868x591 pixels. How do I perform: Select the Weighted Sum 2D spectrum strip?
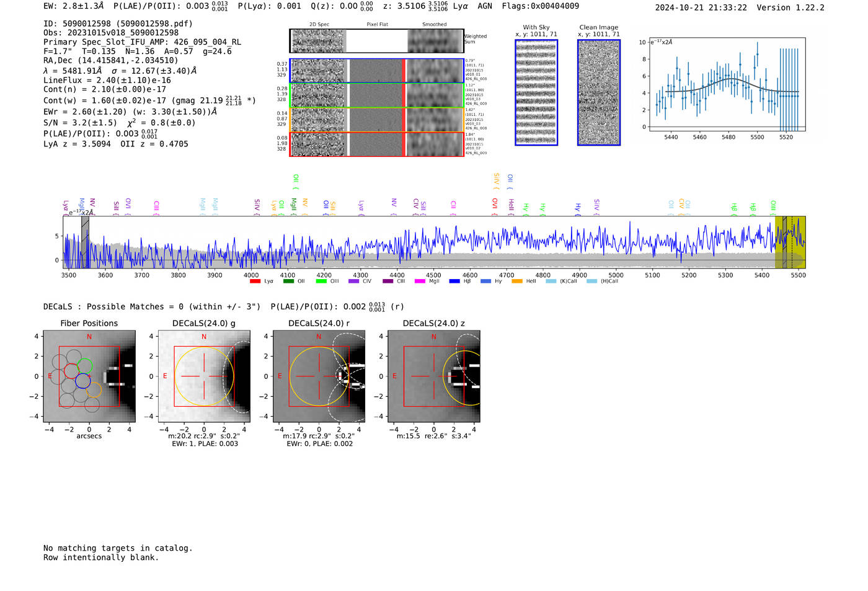[x=377, y=41]
